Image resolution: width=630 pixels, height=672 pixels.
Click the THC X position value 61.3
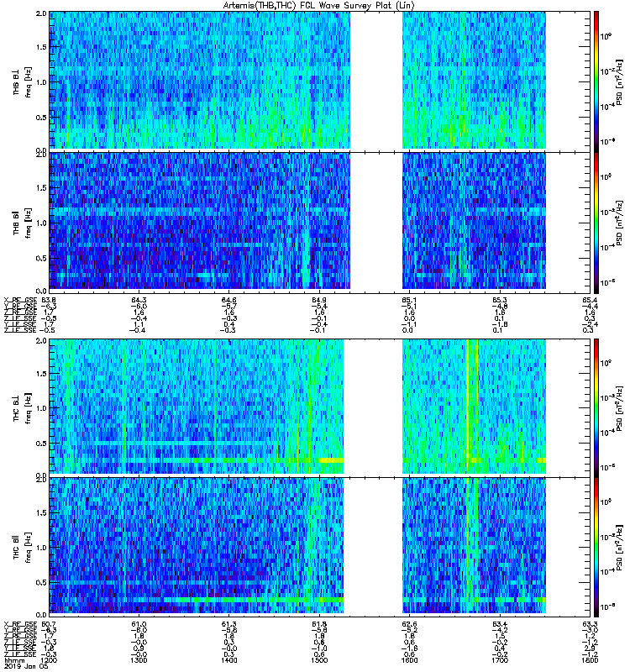(228, 624)
